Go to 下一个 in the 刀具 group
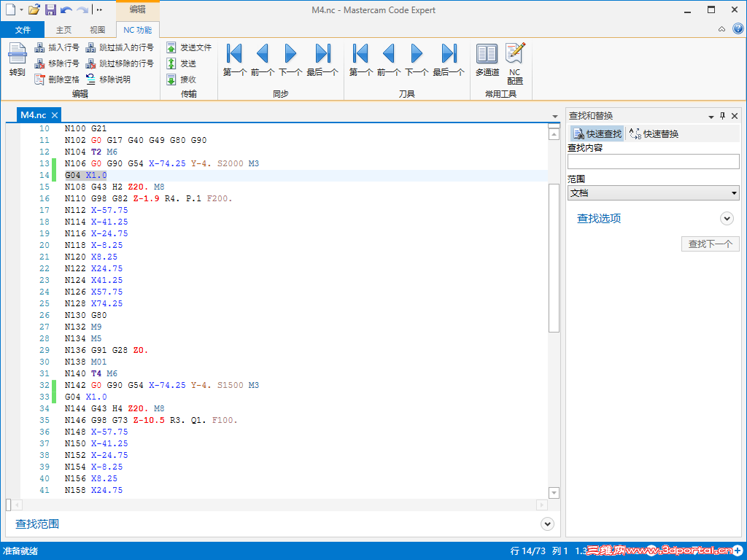Screen dimensions: 747x560 417,60
